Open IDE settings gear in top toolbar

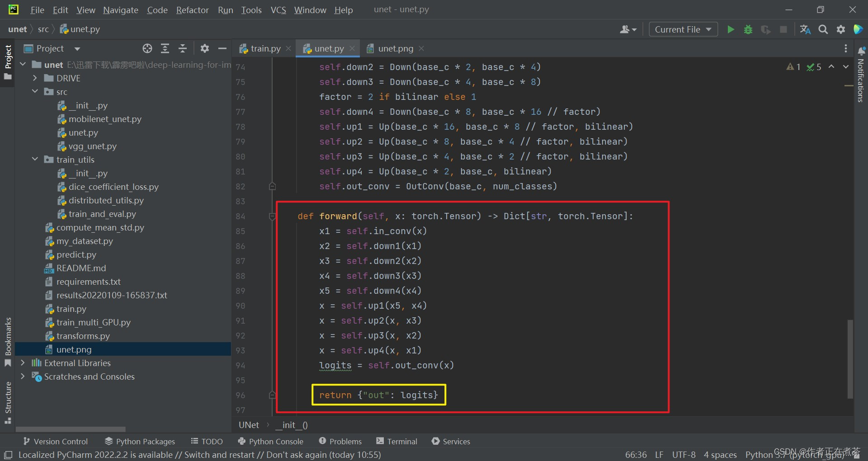[841, 29]
